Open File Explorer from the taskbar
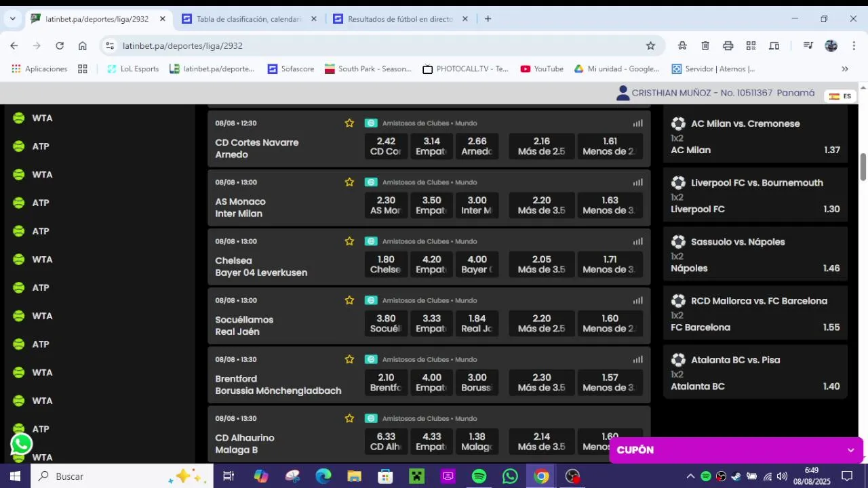The image size is (868, 488). point(354,476)
